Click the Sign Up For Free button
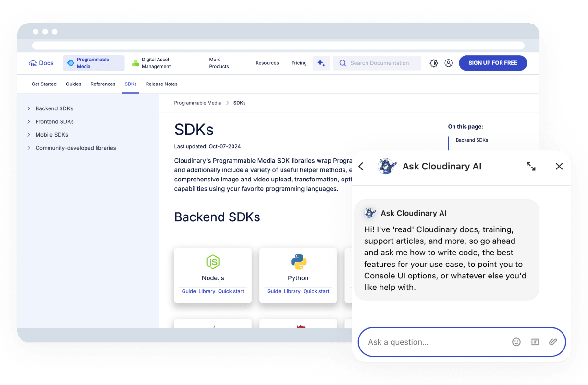The height and width of the screenshot is (385, 588). (493, 63)
